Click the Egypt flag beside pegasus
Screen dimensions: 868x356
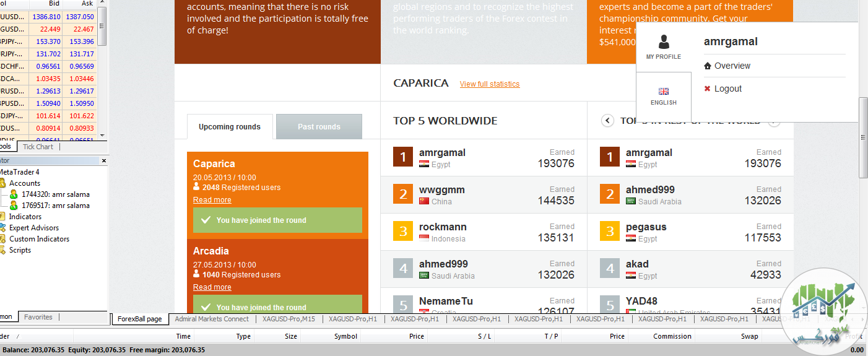pyautogui.click(x=631, y=238)
